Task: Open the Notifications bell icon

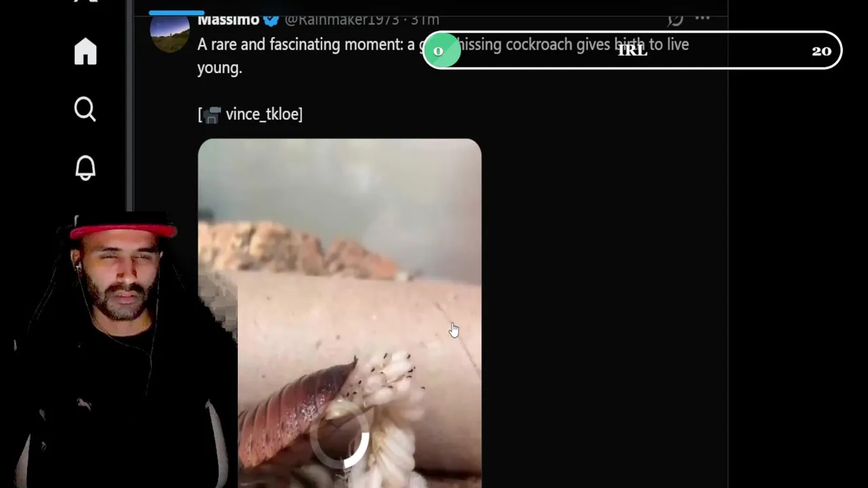Action: tap(85, 167)
